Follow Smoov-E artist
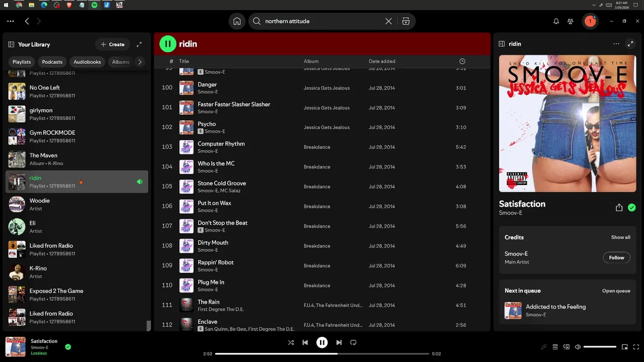Screen dimensions: 644x362 coord(616,257)
